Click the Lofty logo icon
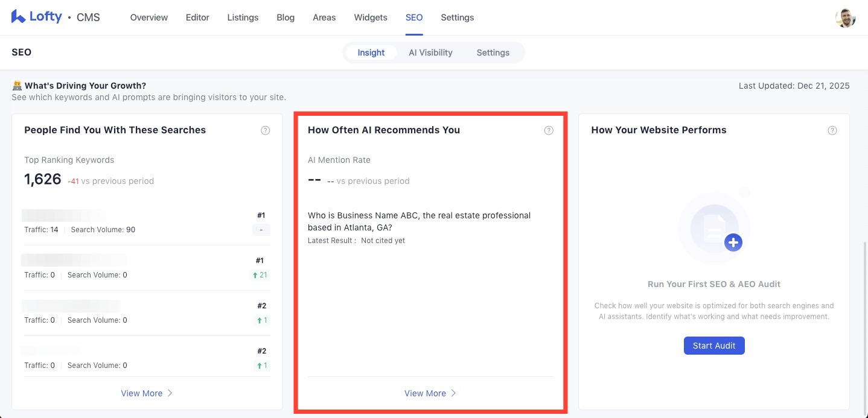This screenshot has height=418, width=868. [18, 17]
